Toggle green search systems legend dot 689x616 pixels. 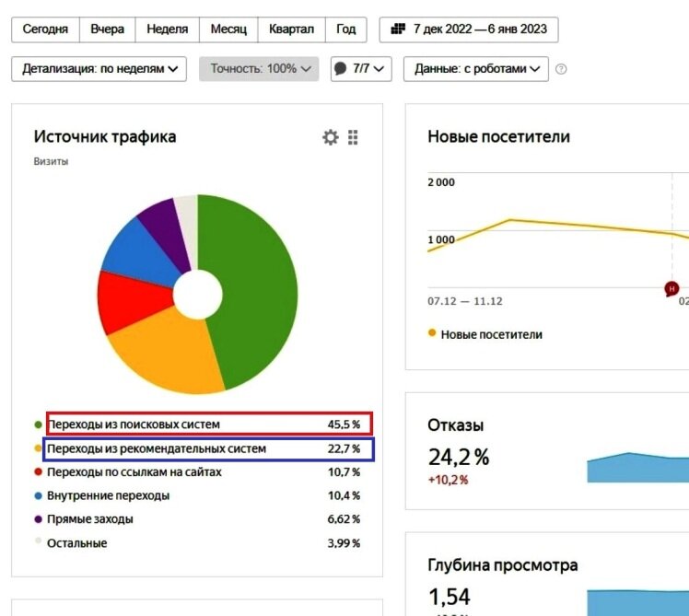point(39,424)
